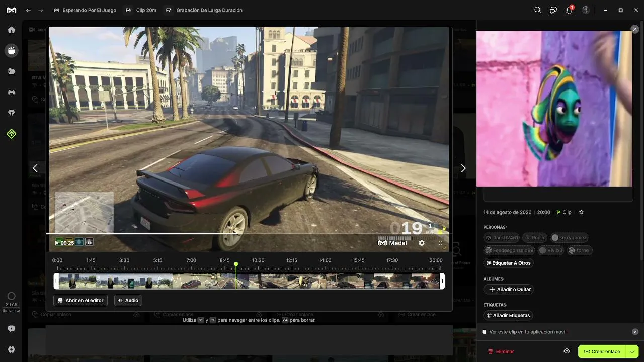Viewport: 644px width, 362px height.
Task: Click the video progress bar
Action: point(249,234)
